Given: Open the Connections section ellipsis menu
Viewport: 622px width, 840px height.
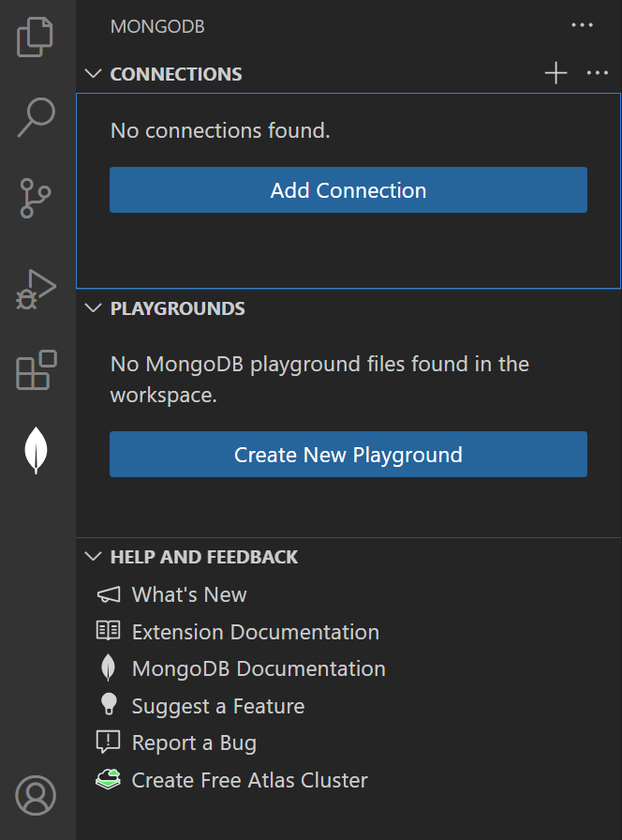Looking at the screenshot, I should [598, 73].
